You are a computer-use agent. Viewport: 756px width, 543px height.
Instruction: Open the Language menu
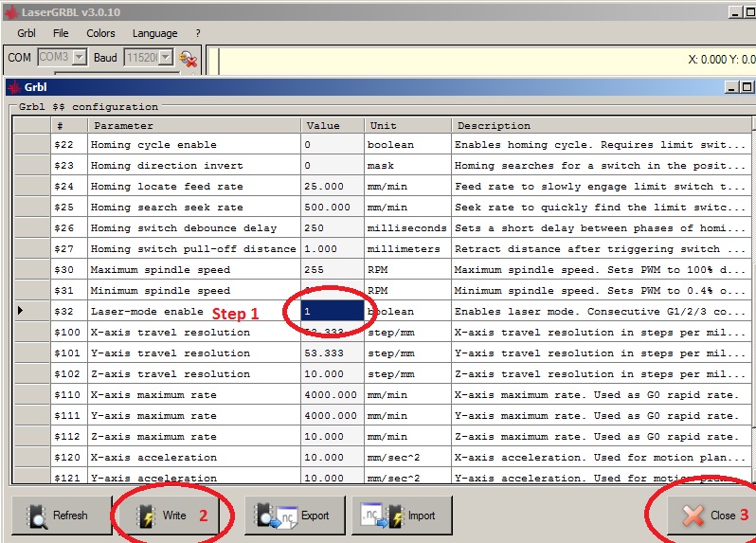click(154, 33)
